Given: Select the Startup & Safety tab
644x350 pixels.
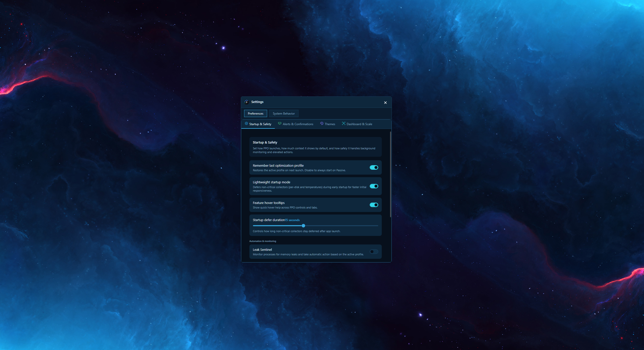Looking at the screenshot, I should (x=258, y=124).
